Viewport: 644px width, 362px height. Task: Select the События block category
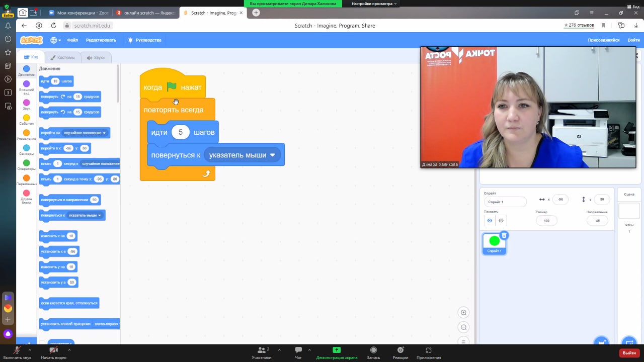(26, 120)
